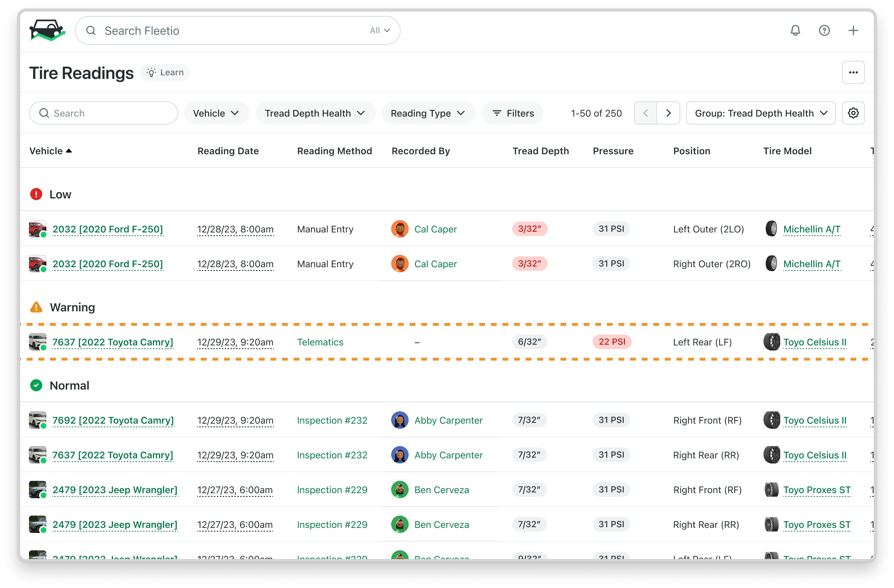Click the orange Warning triangle icon
The image size is (894, 588).
(36, 307)
